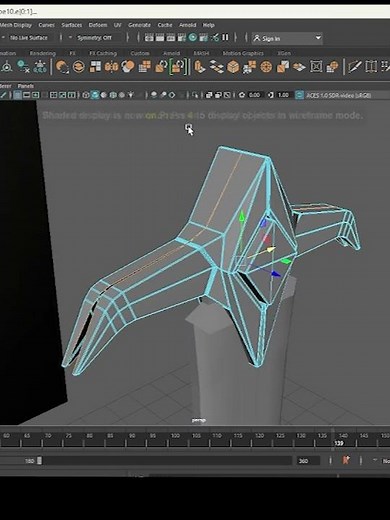Open the viewport Panels menu
The height and width of the screenshot is (520, 390).
pos(26,86)
